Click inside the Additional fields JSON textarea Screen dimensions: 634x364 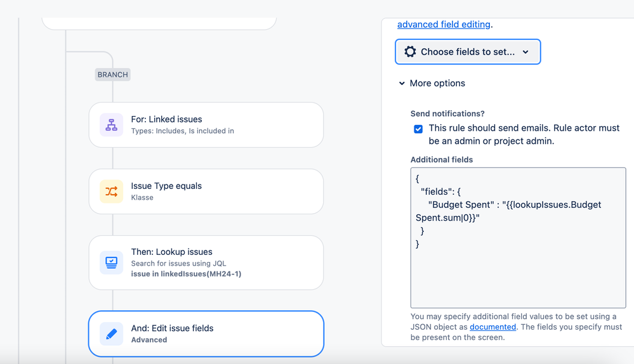[518, 238]
